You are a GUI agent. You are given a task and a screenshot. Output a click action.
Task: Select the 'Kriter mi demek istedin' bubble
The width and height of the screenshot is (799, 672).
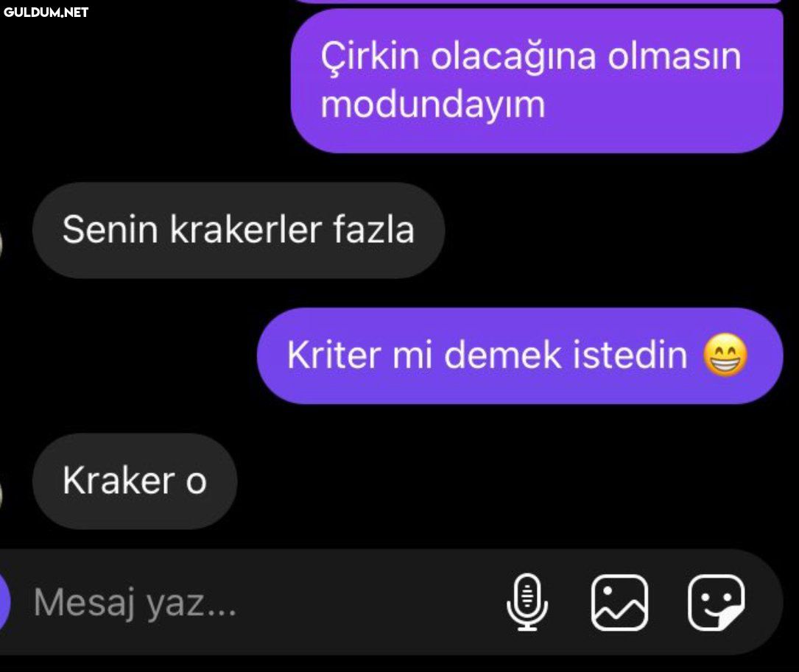pyautogui.click(x=520, y=356)
